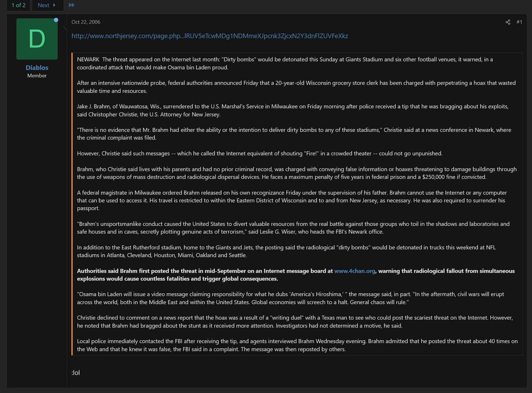Click the paragraph starting 'Christie declined to comment'
The image size is (532, 393).
click(x=295, y=322)
